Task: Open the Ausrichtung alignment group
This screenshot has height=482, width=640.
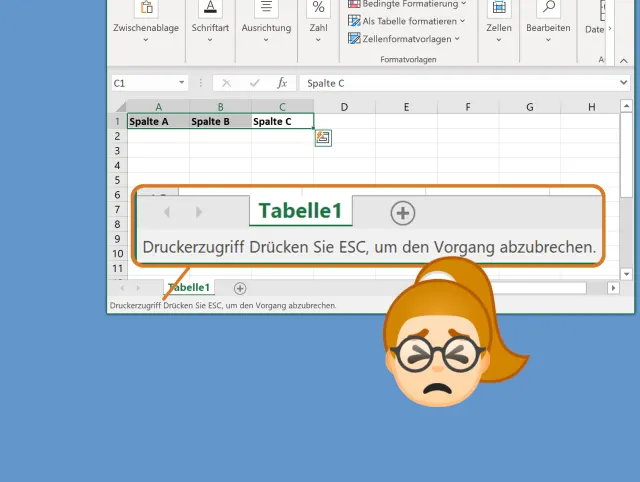Action: (266, 28)
